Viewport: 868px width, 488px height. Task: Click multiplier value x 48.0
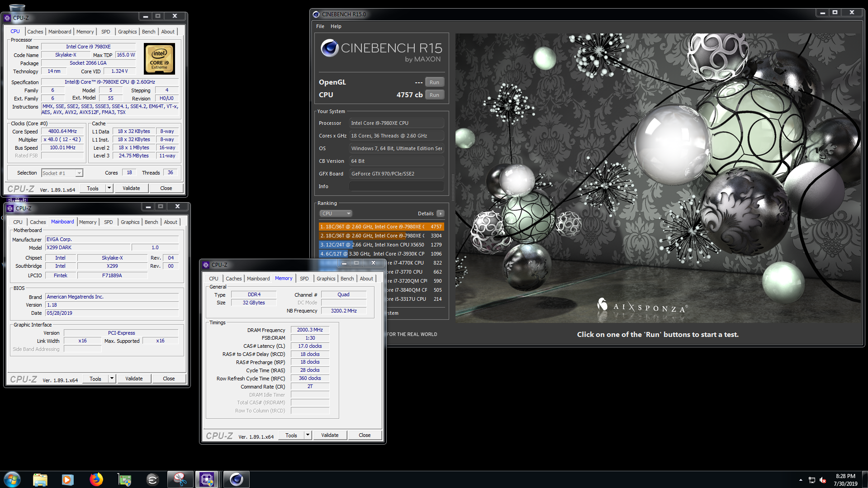(x=62, y=139)
